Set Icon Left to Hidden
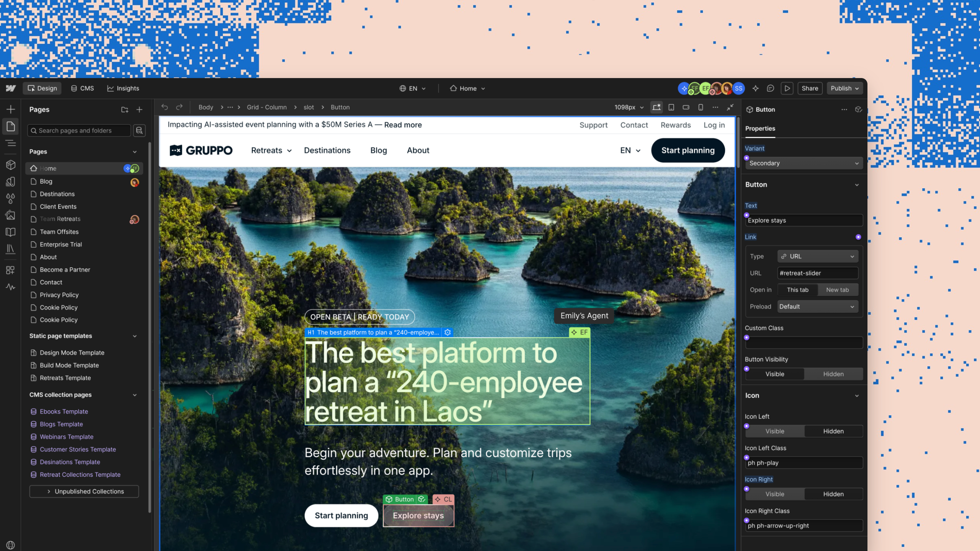The width and height of the screenshot is (980, 551). point(833,431)
